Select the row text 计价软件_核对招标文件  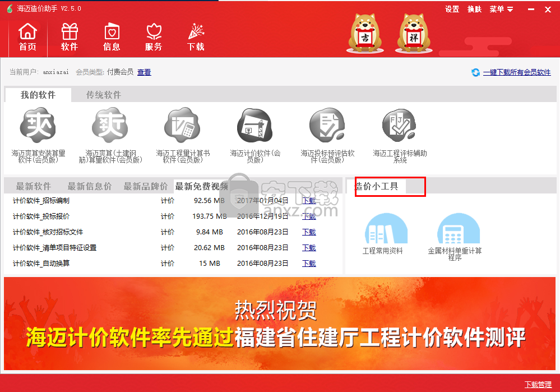coord(48,232)
